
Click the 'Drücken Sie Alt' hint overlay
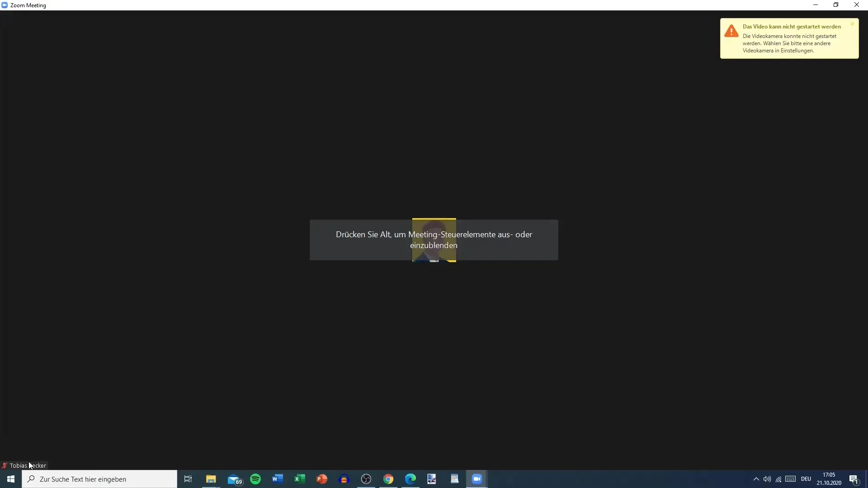pos(434,240)
